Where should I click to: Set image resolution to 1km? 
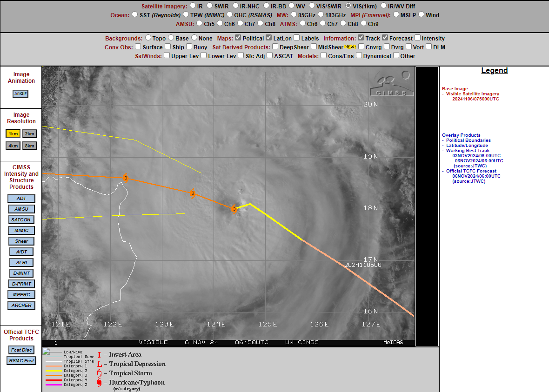(13, 134)
